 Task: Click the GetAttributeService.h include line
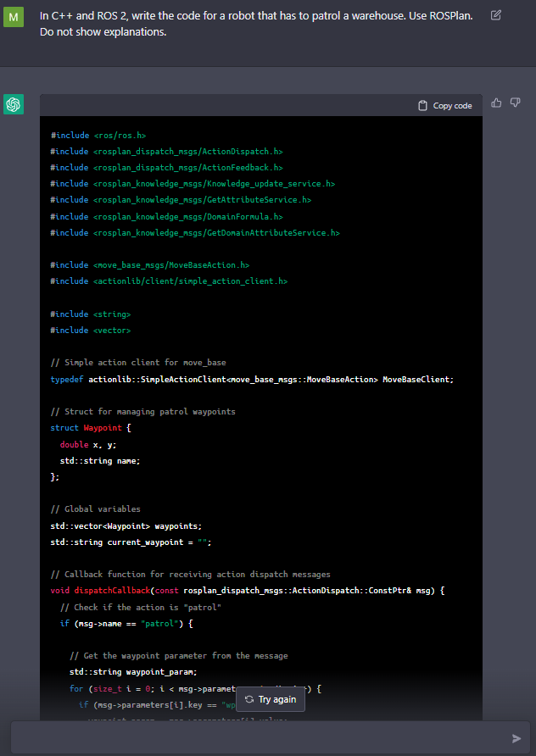181,200
